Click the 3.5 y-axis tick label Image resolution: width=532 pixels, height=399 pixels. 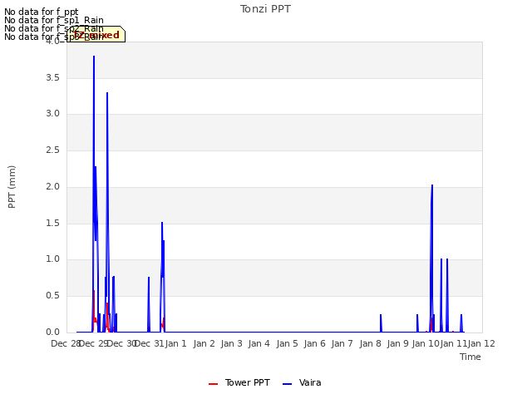pos(52,77)
